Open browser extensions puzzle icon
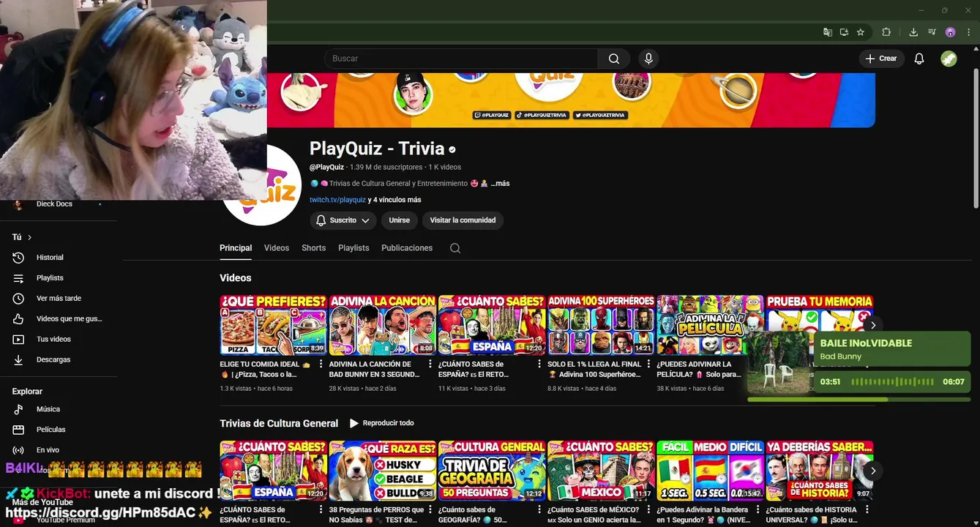The image size is (980, 527). [x=886, y=32]
